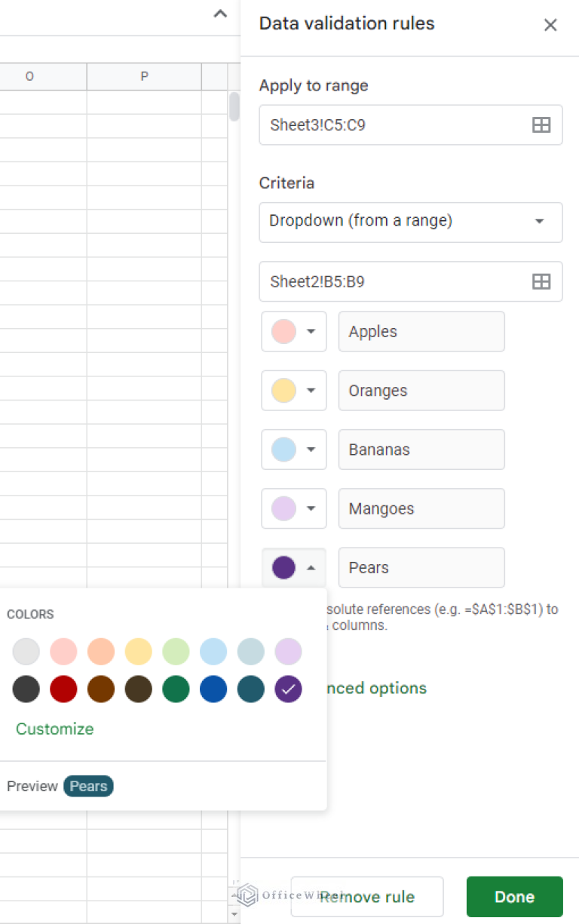Choose the dark green color swatch
This screenshot has height=924, width=579.
pyautogui.click(x=176, y=689)
